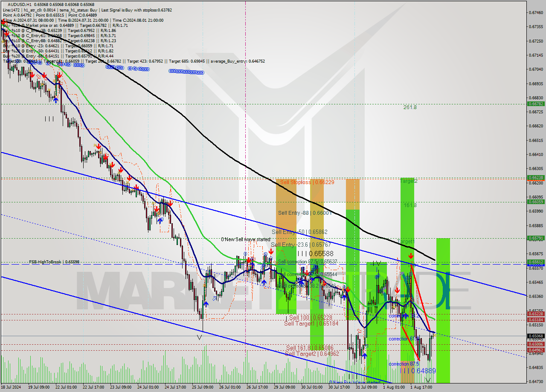Click the 'FSB-HighToBreak | 0.65598' label
Image resolution: width=546 pixels, height=392 pixels.
pos(54,262)
